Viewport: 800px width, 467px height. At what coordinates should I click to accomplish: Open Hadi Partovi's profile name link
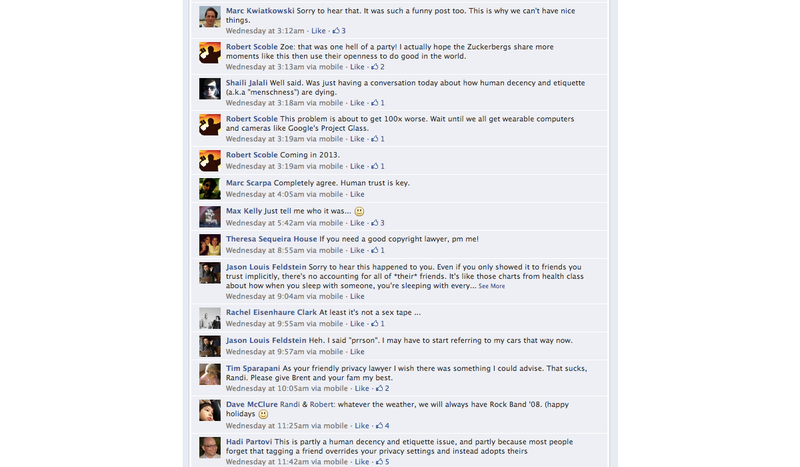coord(249,441)
